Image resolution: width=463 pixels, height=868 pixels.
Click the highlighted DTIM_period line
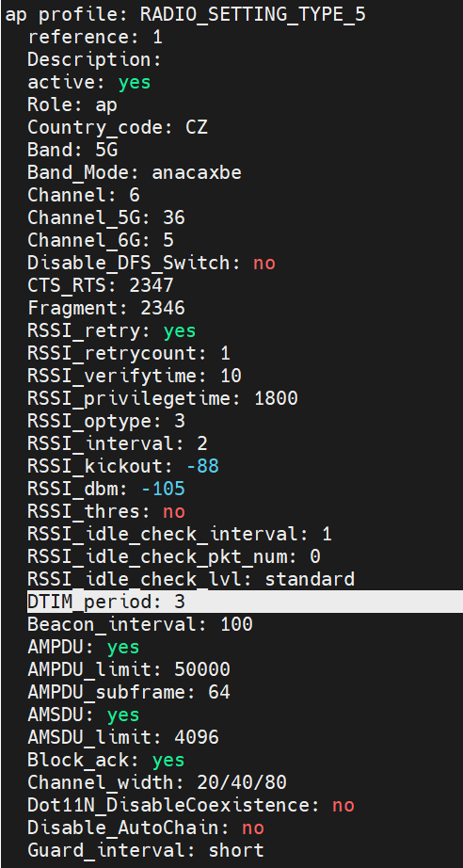tap(245, 602)
